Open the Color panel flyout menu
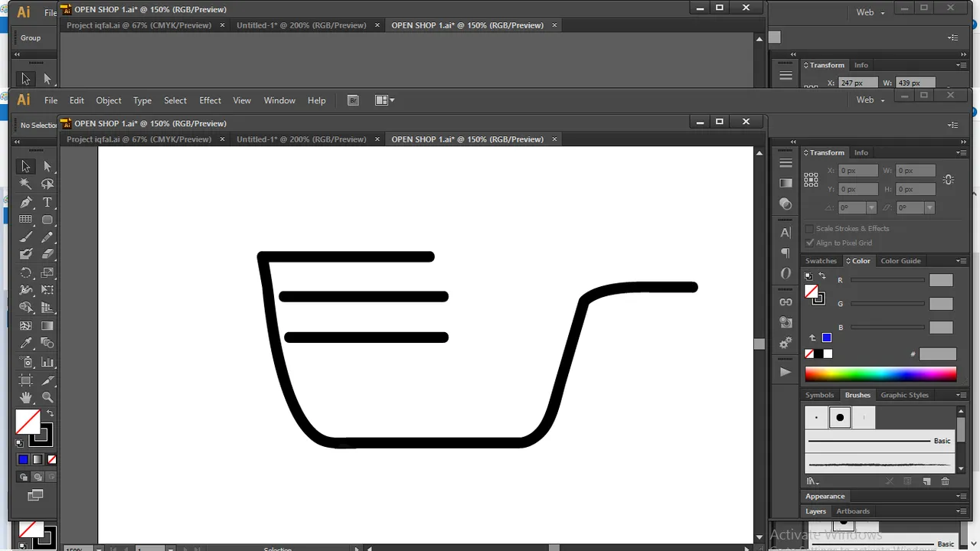Screen dimensions: 980x551 [x=962, y=261]
